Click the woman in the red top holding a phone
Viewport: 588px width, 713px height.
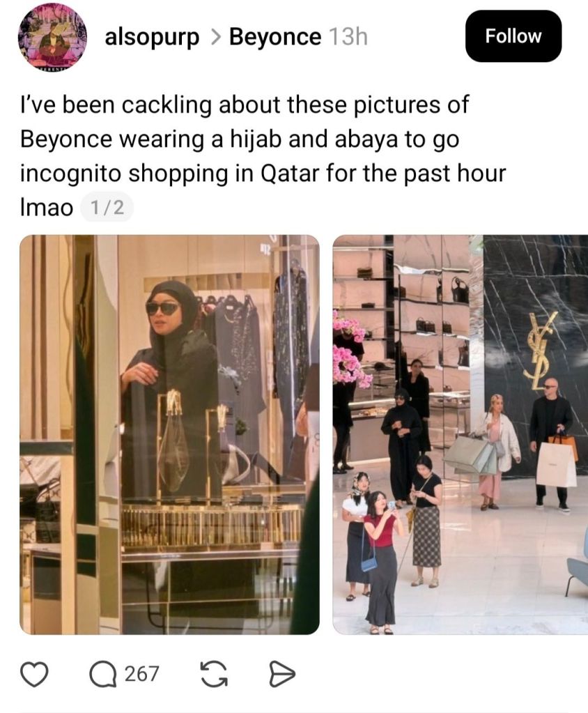pyautogui.click(x=382, y=562)
